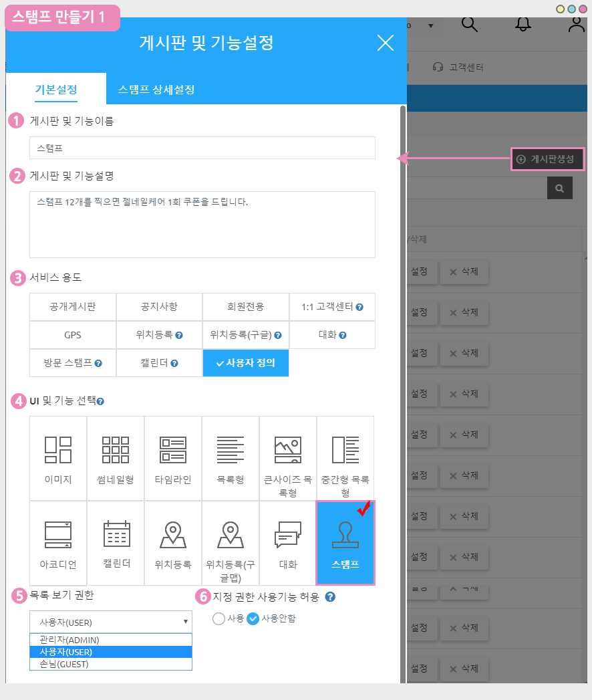Select the 사용 radio button
This screenshot has width=592, height=700.
(218, 618)
